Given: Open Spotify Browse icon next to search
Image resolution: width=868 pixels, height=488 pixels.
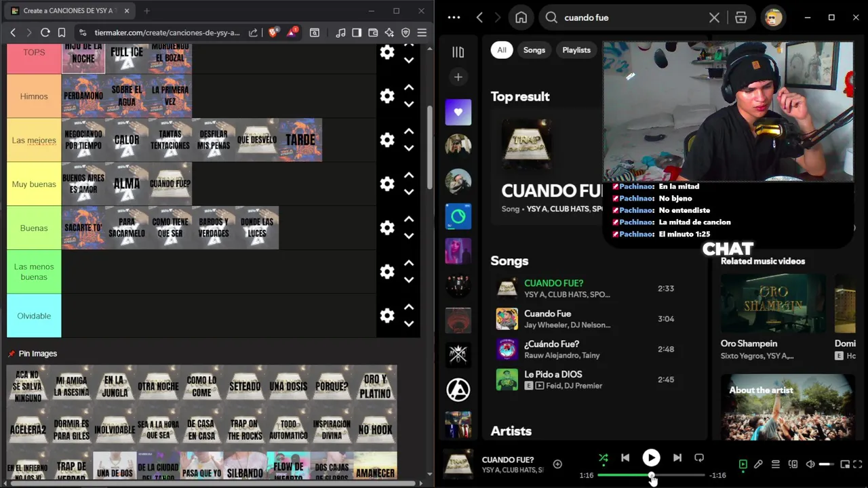Looking at the screenshot, I should [741, 18].
